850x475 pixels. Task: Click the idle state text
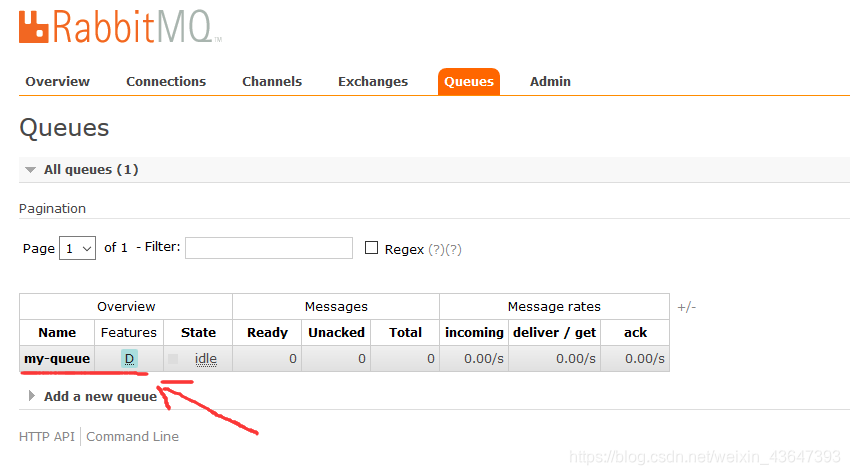click(206, 359)
